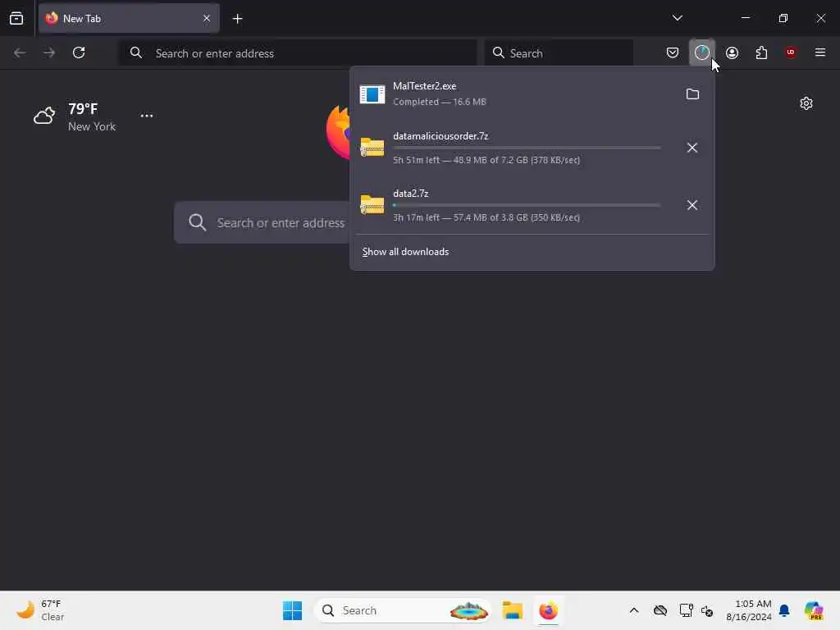Open the taskbar weather widget

tap(40, 610)
